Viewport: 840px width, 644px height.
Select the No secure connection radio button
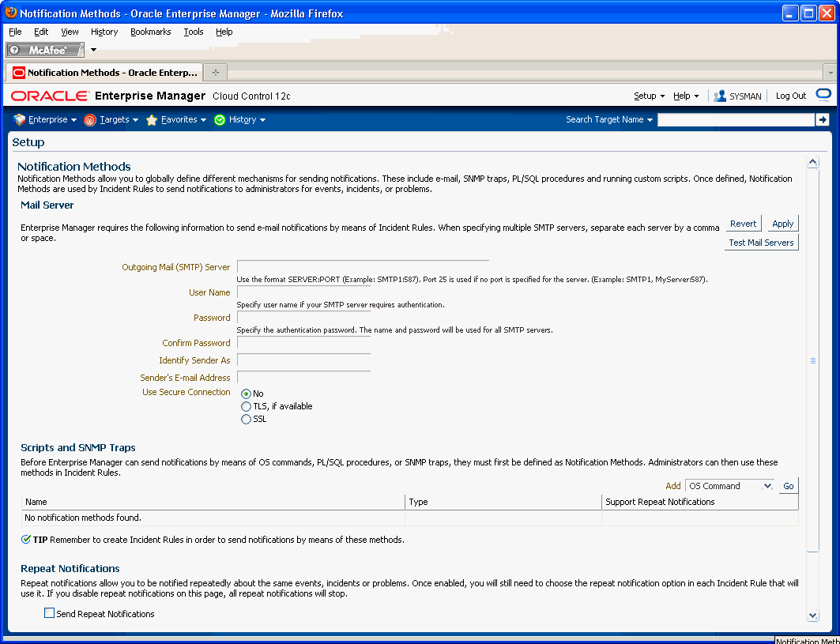(246, 394)
